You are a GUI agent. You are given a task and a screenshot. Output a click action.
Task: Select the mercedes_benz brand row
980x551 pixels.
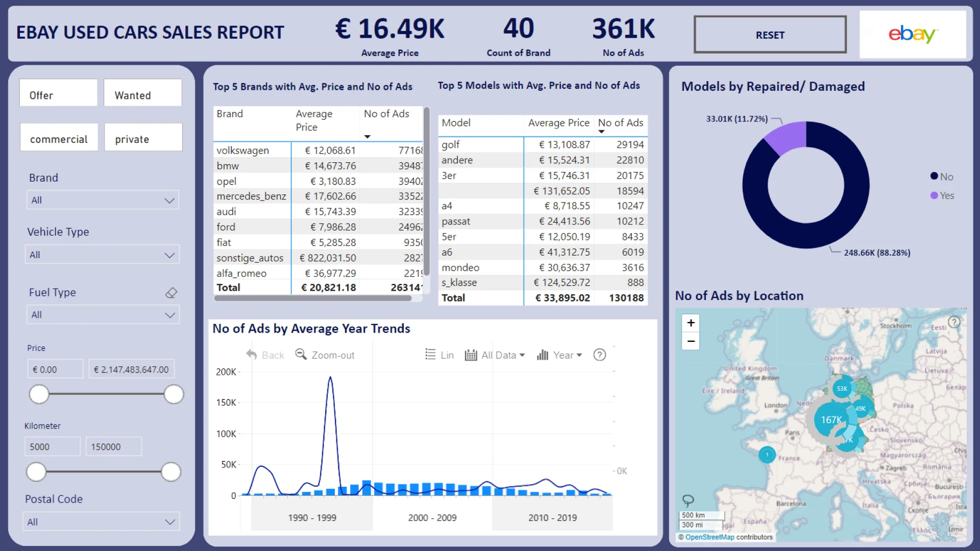pos(318,196)
